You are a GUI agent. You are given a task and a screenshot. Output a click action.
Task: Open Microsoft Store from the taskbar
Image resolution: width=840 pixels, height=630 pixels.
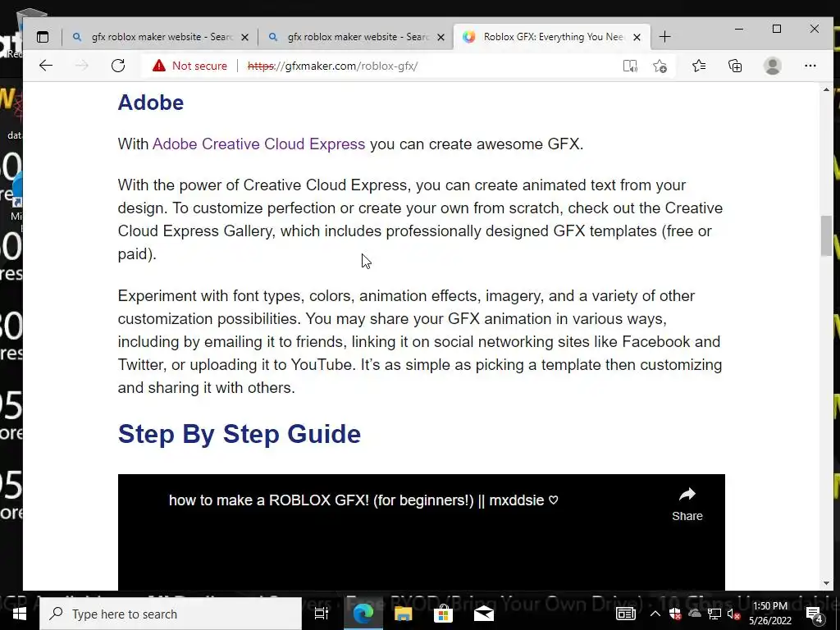[x=443, y=614]
